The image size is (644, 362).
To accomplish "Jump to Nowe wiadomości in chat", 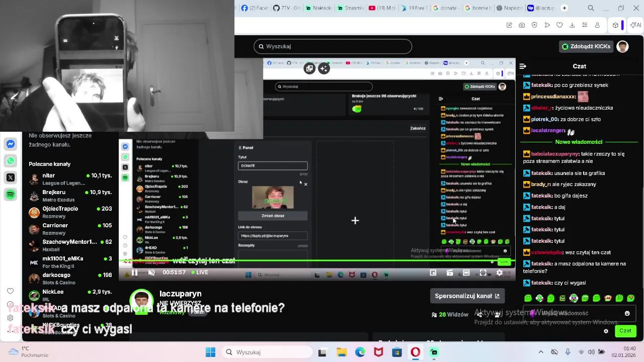I will click(579, 142).
